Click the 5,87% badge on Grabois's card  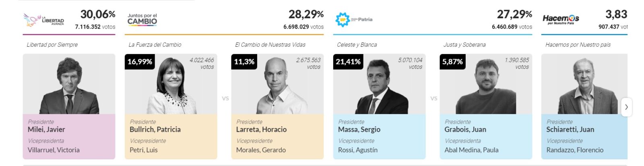pyautogui.click(x=452, y=62)
